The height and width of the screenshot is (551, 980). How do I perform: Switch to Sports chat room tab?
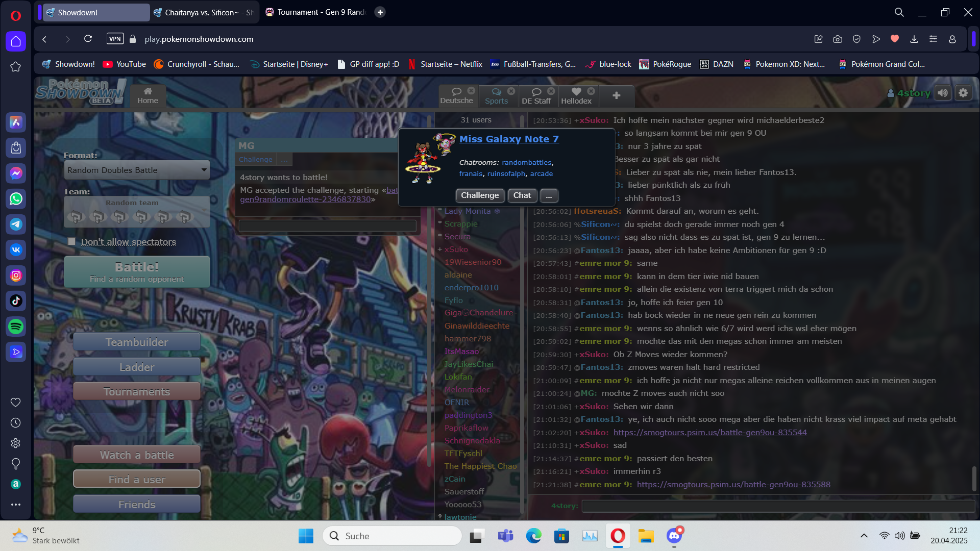click(x=496, y=96)
